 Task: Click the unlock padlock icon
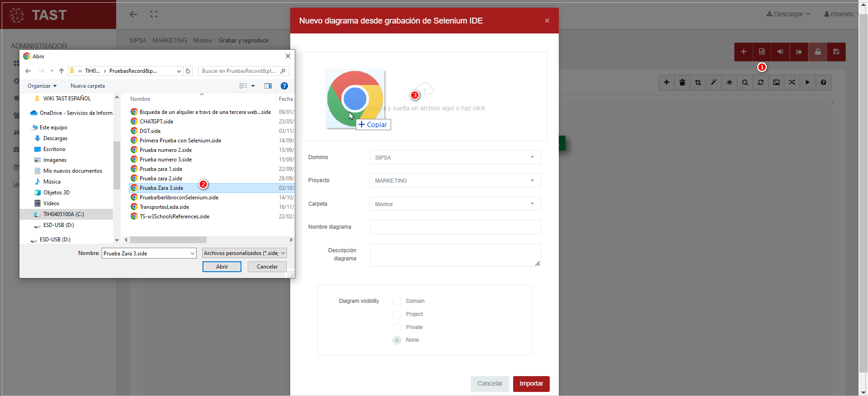click(x=818, y=52)
